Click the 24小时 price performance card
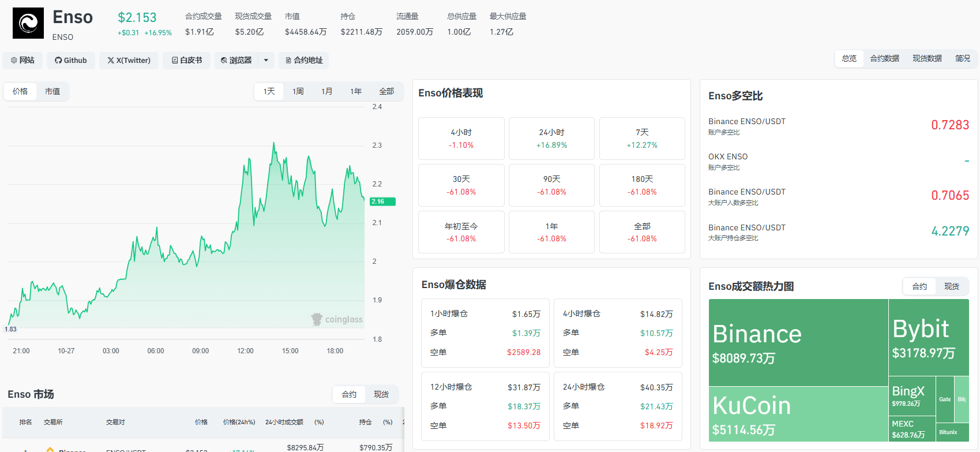The image size is (980, 452). 551,139
